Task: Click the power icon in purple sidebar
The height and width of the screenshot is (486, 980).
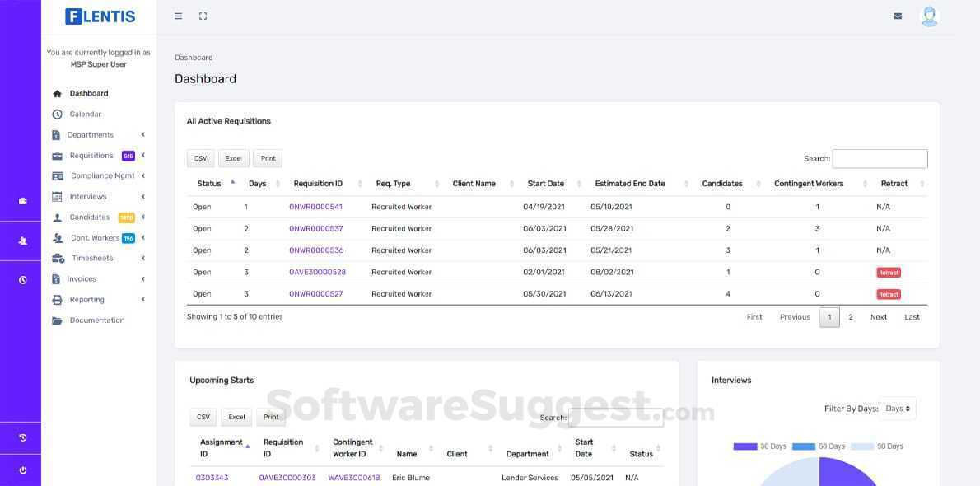Action: (23, 470)
